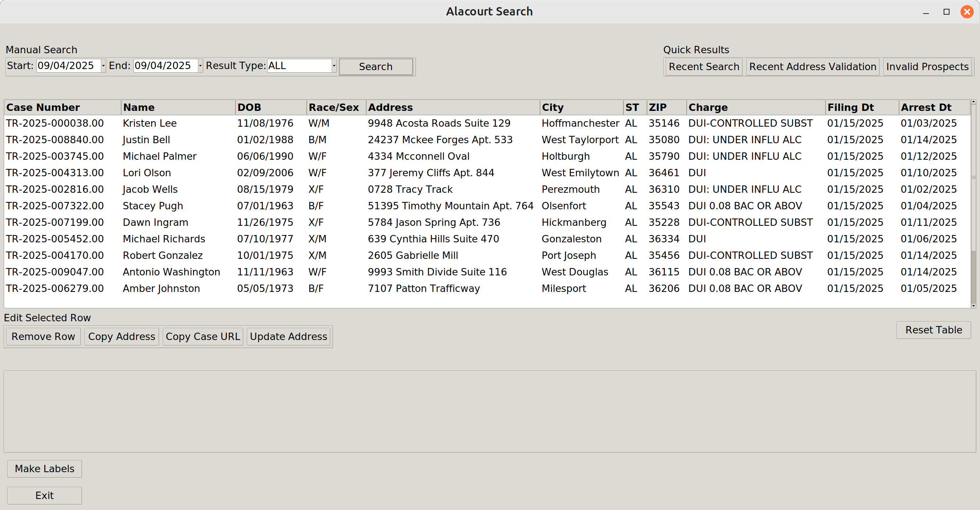The image size is (980, 510).
Task: Click Update Address button
Action: [288, 337]
